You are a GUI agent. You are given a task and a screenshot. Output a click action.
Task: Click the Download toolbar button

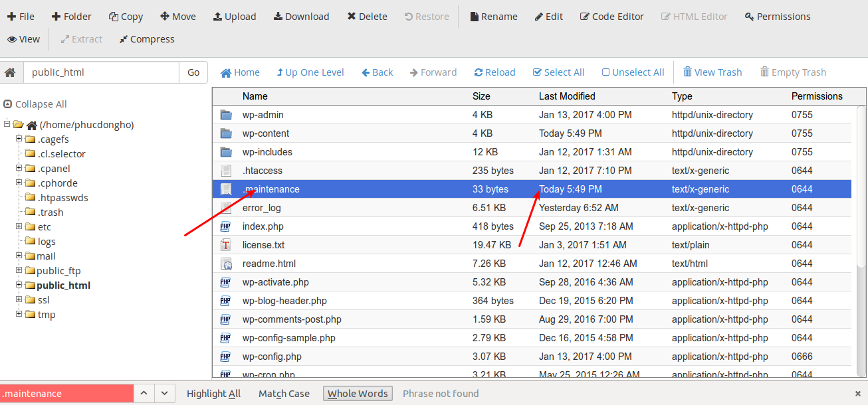tap(301, 17)
